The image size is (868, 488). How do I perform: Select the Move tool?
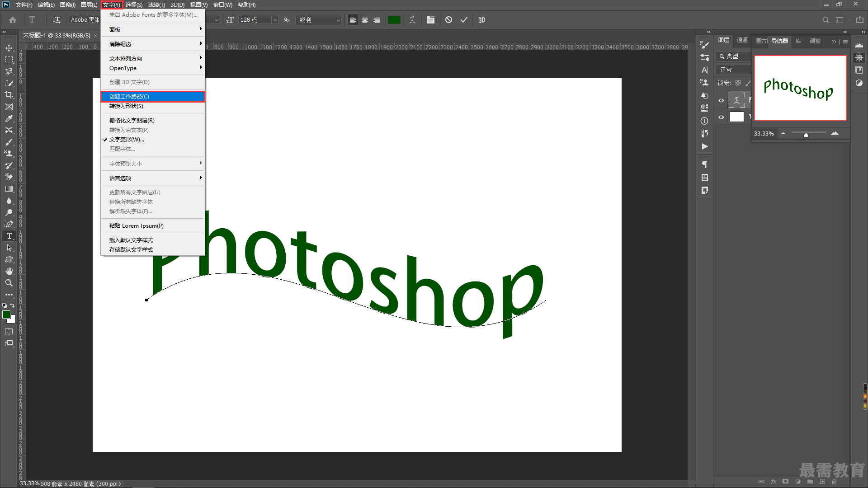click(9, 48)
